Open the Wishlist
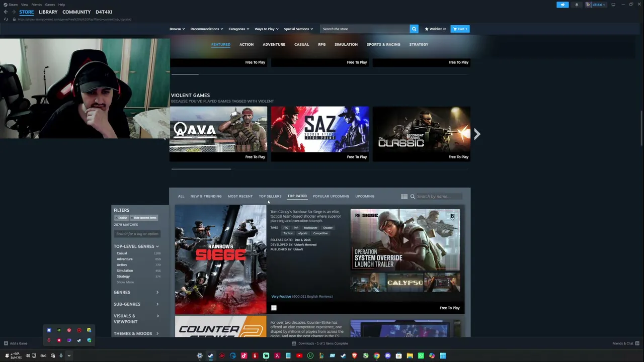644x362 pixels. 436,29
